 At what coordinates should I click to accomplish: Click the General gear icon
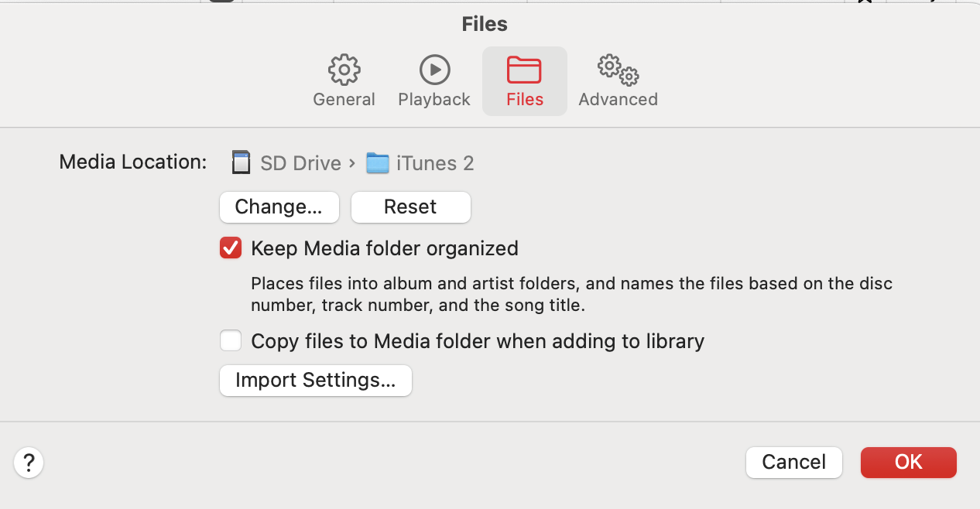(344, 70)
